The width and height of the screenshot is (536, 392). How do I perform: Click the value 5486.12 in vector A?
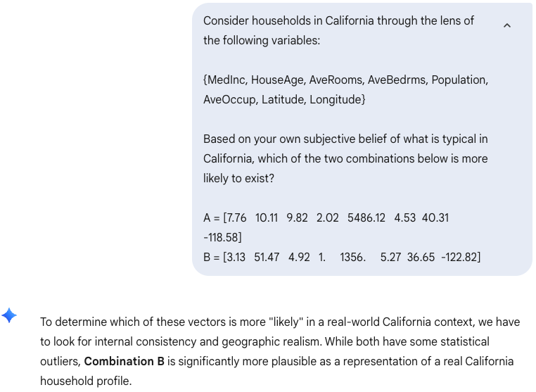pyautogui.click(x=366, y=217)
